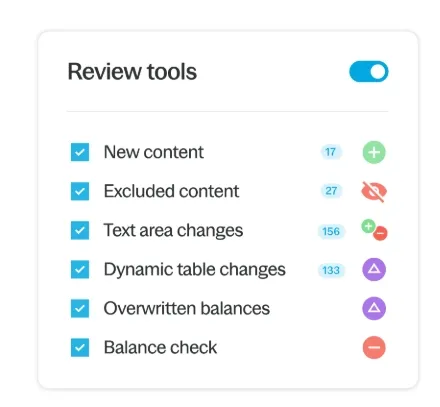Click the Balance check label text
440x407 pixels.
[x=160, y=347]
